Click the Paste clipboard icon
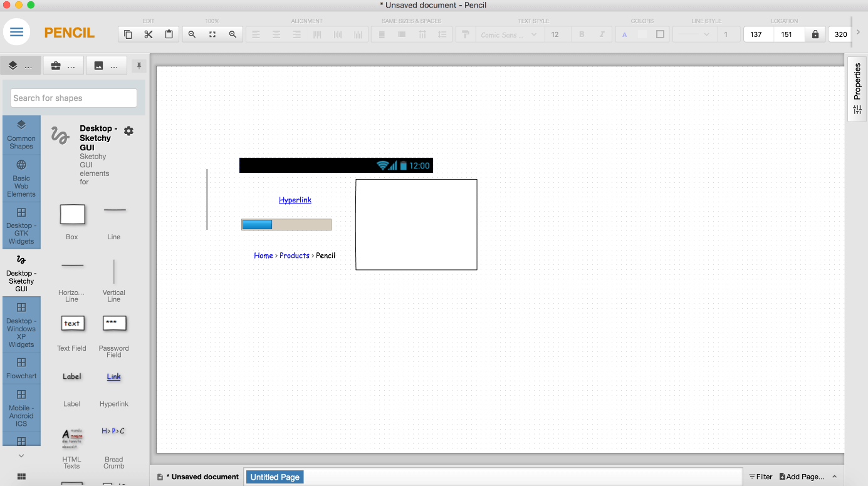 [x=169, y=34]
